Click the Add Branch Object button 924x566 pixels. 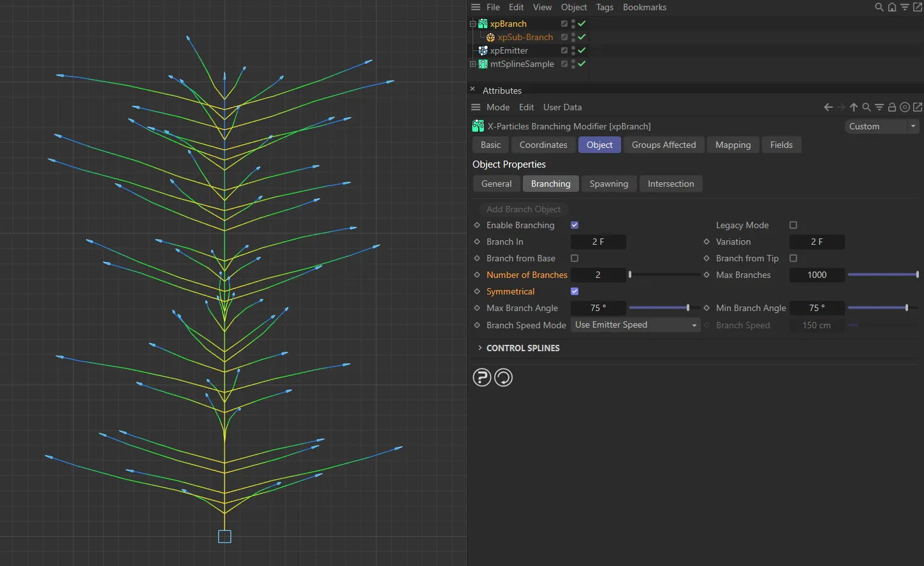coord(523,209)
